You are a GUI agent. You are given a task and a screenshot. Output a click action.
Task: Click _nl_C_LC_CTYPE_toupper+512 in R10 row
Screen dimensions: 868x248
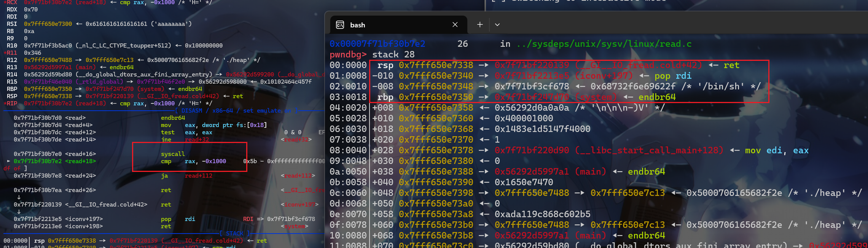[x=123, y=46]
